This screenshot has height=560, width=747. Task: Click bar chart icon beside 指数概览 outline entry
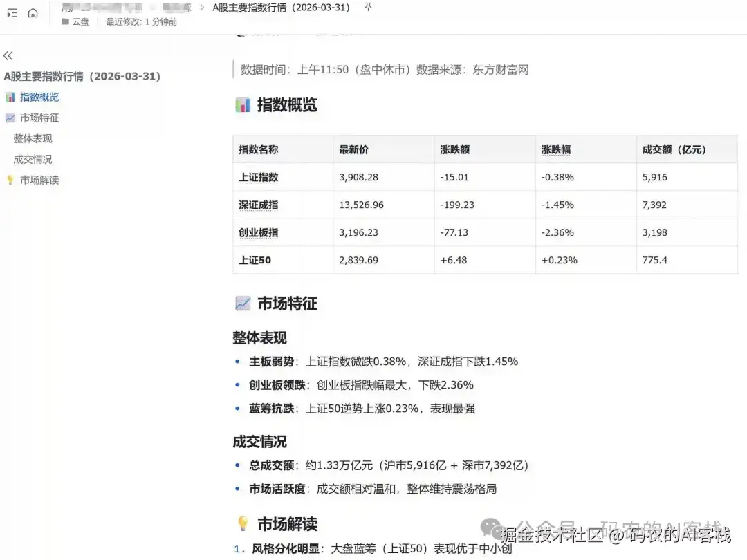point(10,97)
